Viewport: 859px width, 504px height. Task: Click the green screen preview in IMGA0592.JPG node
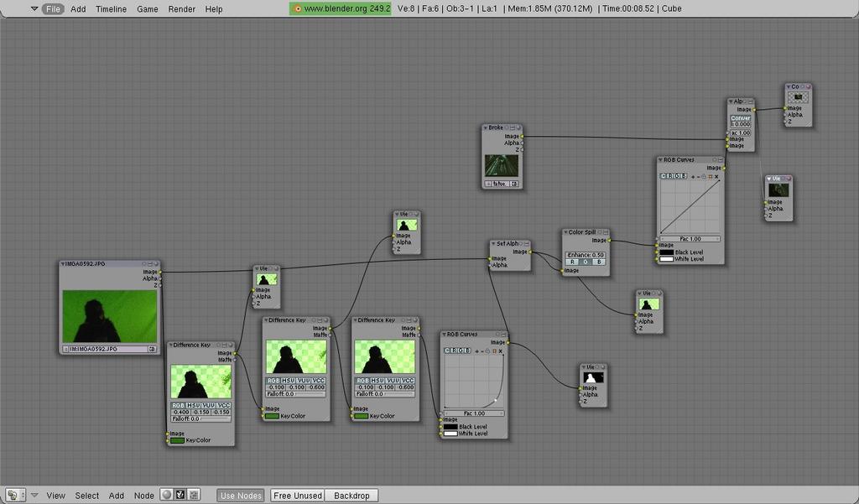click(110, 317)
